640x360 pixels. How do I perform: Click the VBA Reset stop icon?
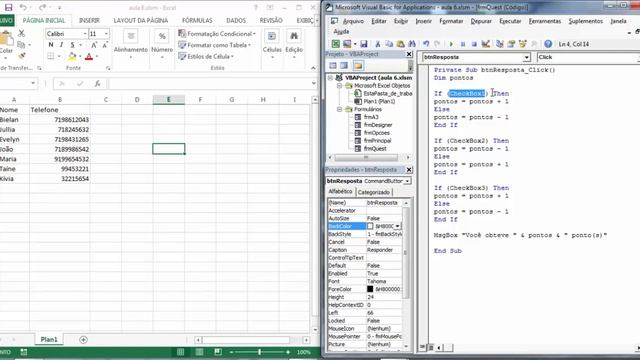pos(474,44)
